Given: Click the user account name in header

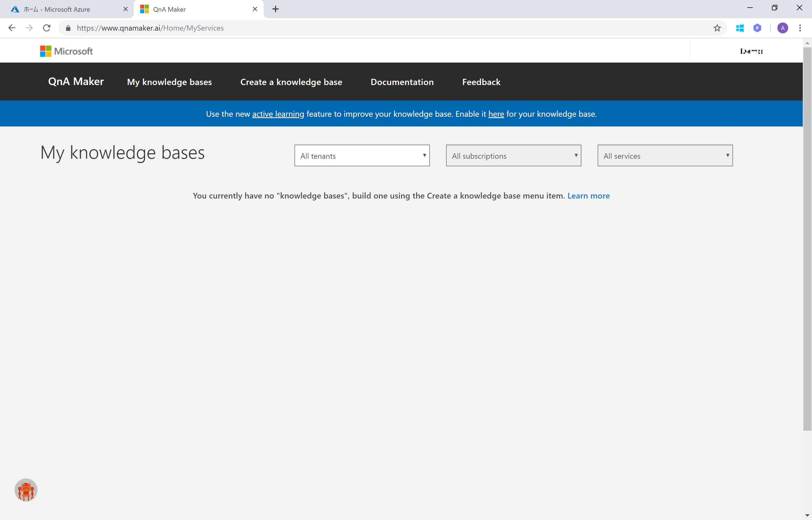Looking at the screenshot, I should click(751, 51).
